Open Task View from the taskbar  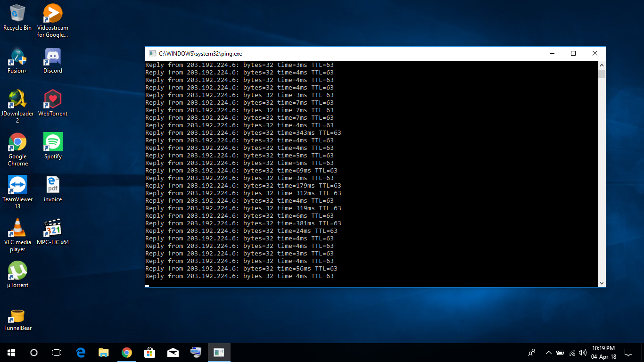pyautogui.click(x=57, y=353)
